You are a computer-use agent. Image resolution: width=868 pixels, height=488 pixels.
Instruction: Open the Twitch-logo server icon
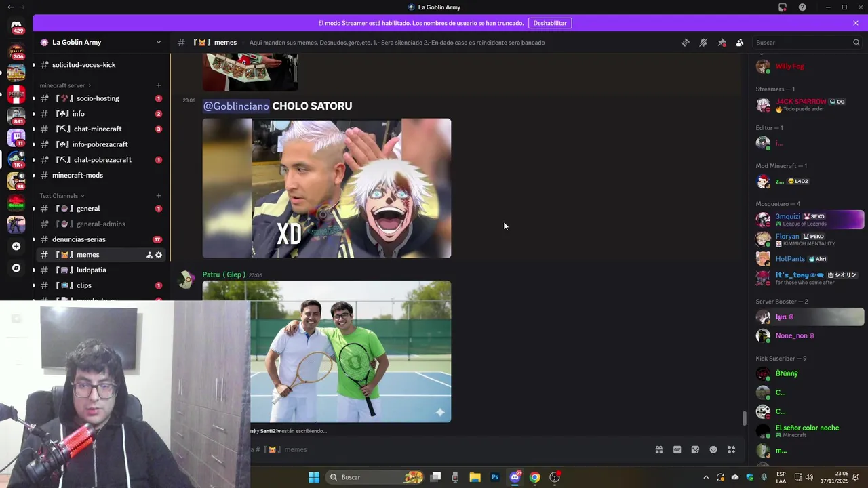(16, 137)
